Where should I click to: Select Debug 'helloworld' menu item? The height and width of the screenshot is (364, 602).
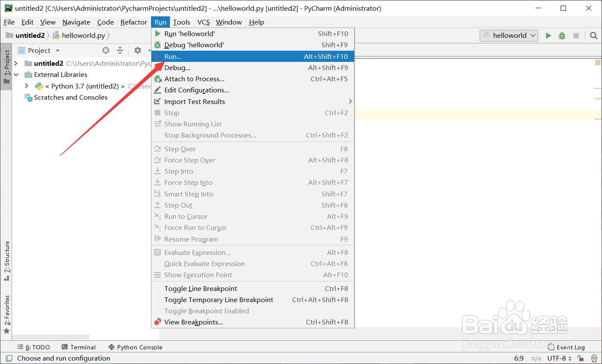click(x=253, y=45)
